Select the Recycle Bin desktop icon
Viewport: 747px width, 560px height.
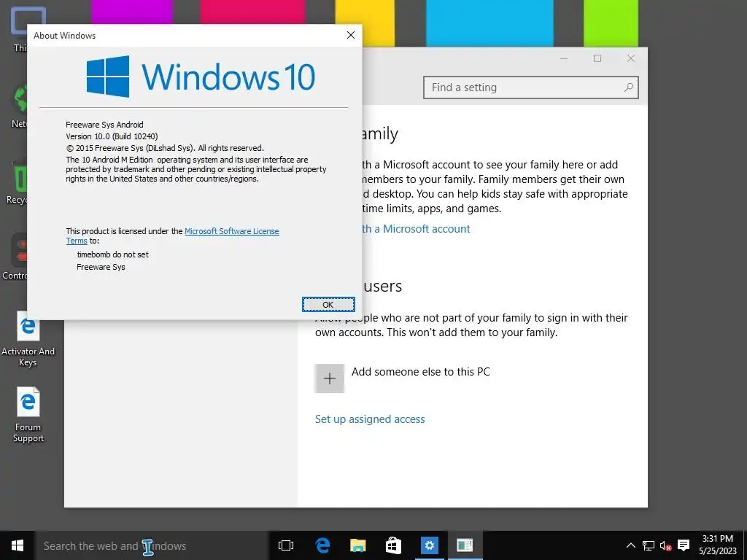tap(17, 181)
